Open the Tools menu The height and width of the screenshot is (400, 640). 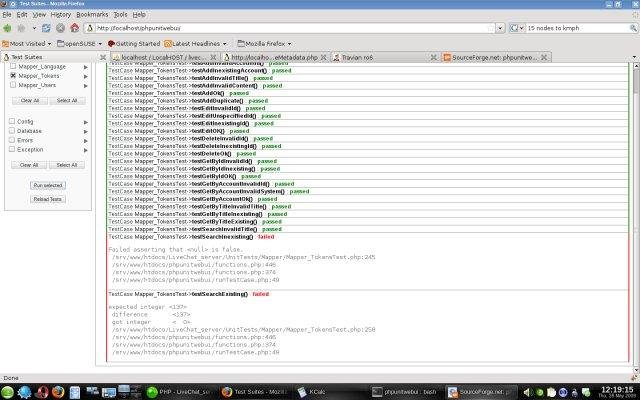[120, 14]
